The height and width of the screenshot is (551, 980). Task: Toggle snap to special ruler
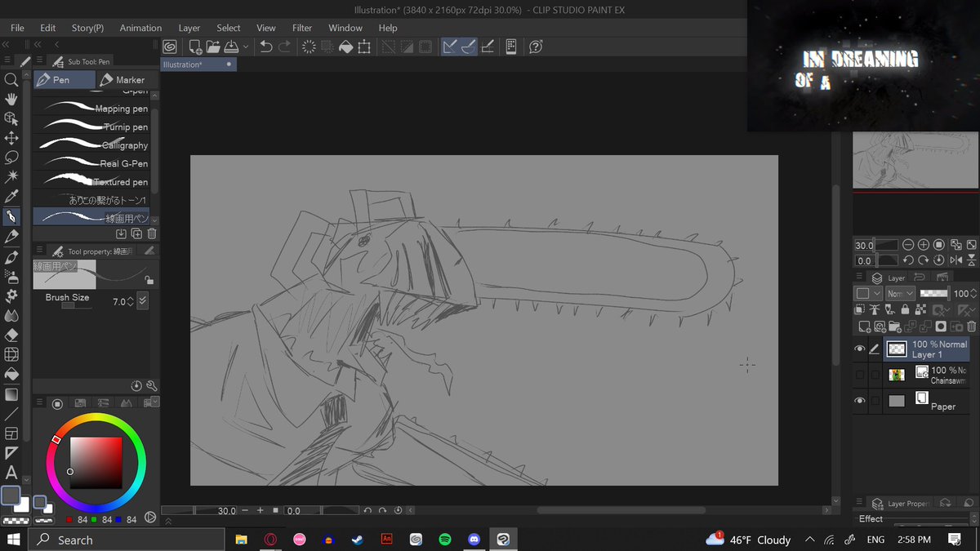(469, 47)
